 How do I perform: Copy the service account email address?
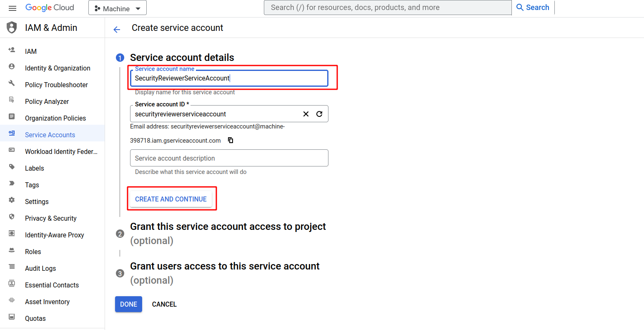231,140
